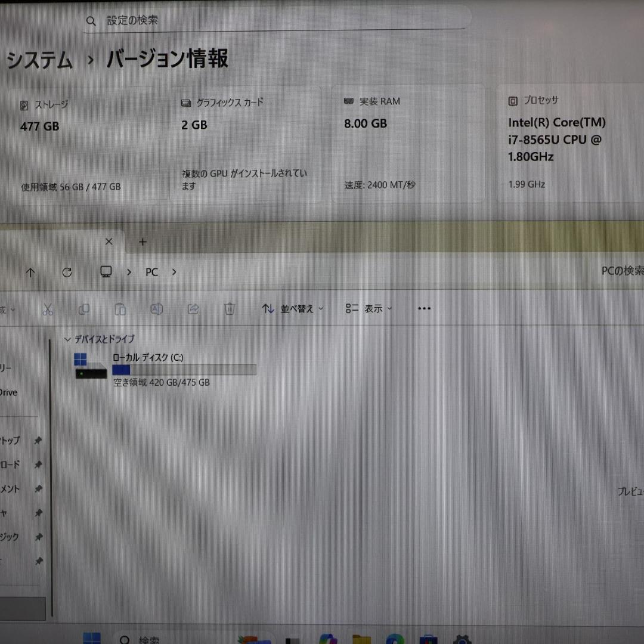Click the Share icon in the toolbar
The height and width of the screenshot is (644, 644).
pyautogui.click(x=193, y=309)
